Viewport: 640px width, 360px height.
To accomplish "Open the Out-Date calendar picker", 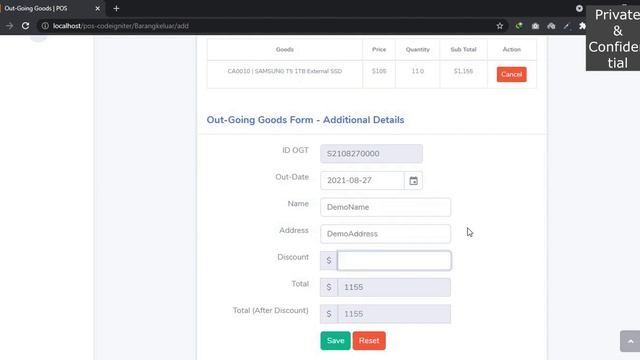I will point(413,180).
